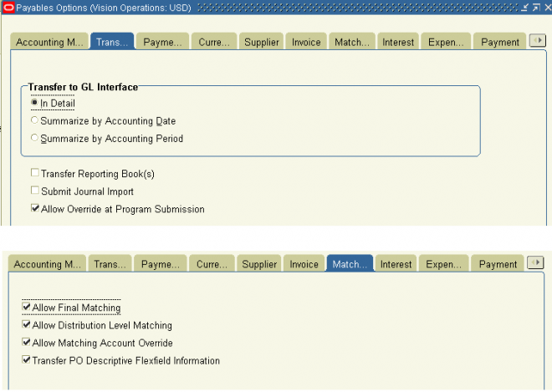Toggle Transfer PO Descriptive Flexfield Information
This screenshot has width=552, height=392.
click(x=26, y=359)
